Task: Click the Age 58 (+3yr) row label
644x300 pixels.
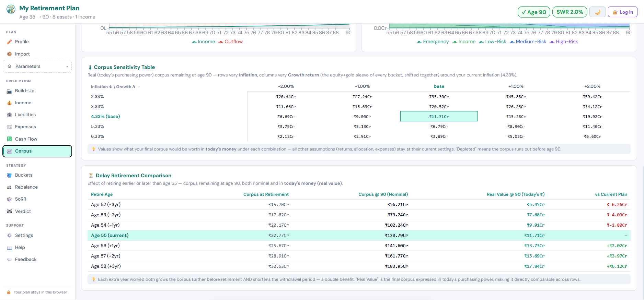Action: click(x=106, y=266)
